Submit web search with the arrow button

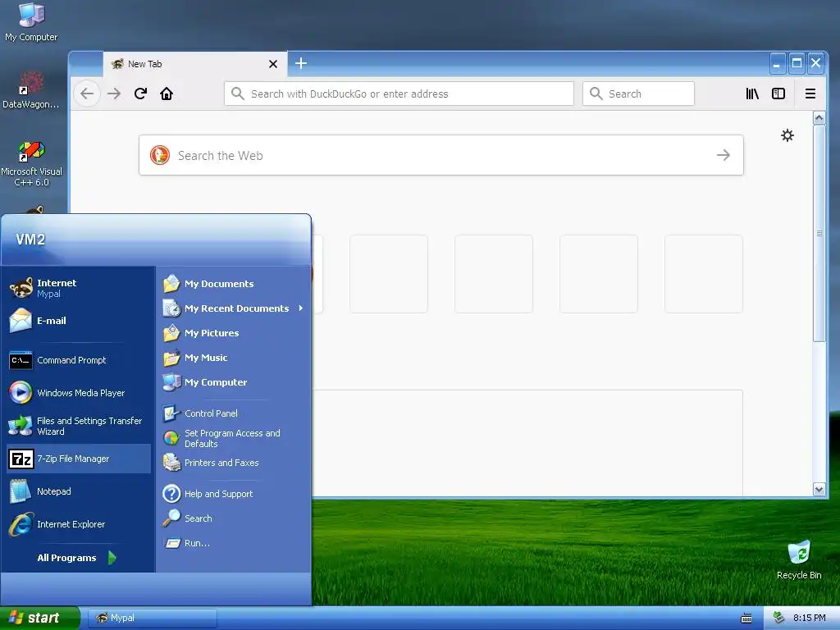[724, 155]
